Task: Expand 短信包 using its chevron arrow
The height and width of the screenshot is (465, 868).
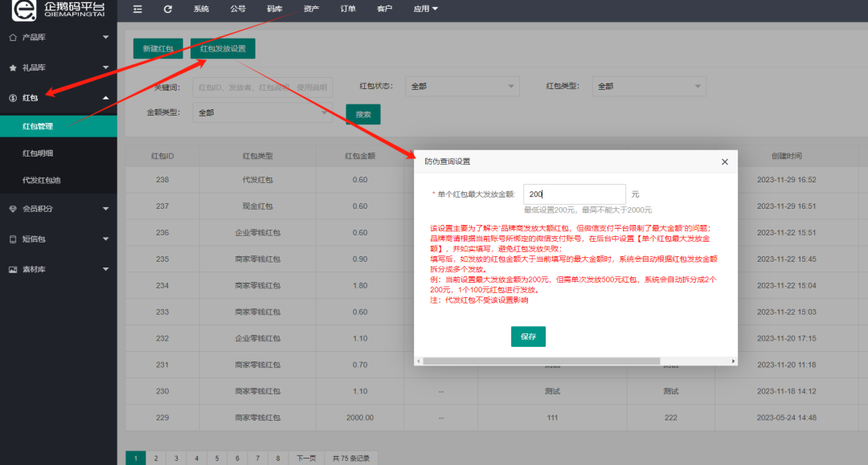Action: click(106, 239)
